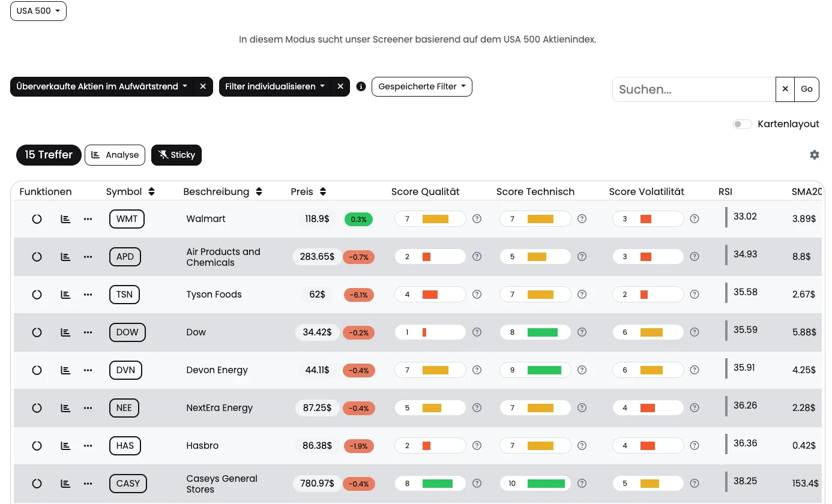Show help for Walmart's Score Qualität

[x=477, y=219]
